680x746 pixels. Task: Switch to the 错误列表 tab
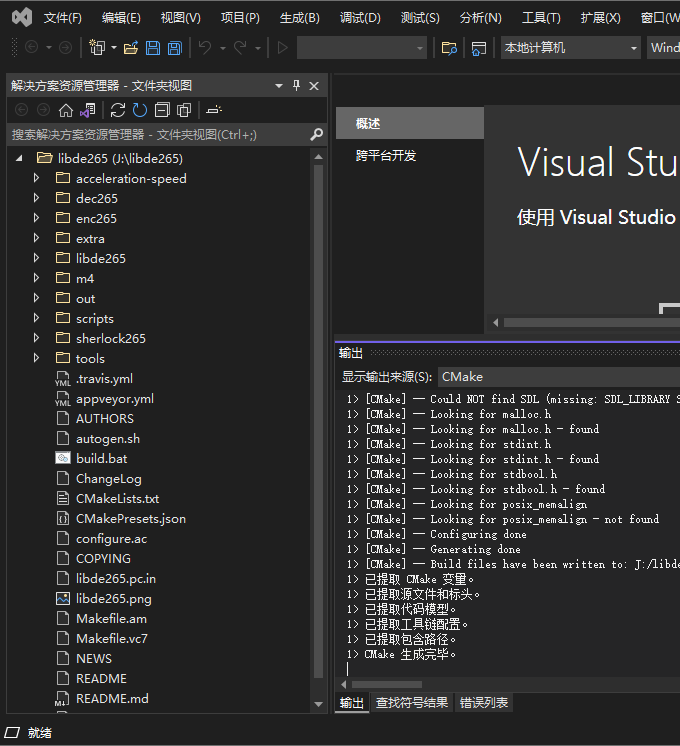484,703
